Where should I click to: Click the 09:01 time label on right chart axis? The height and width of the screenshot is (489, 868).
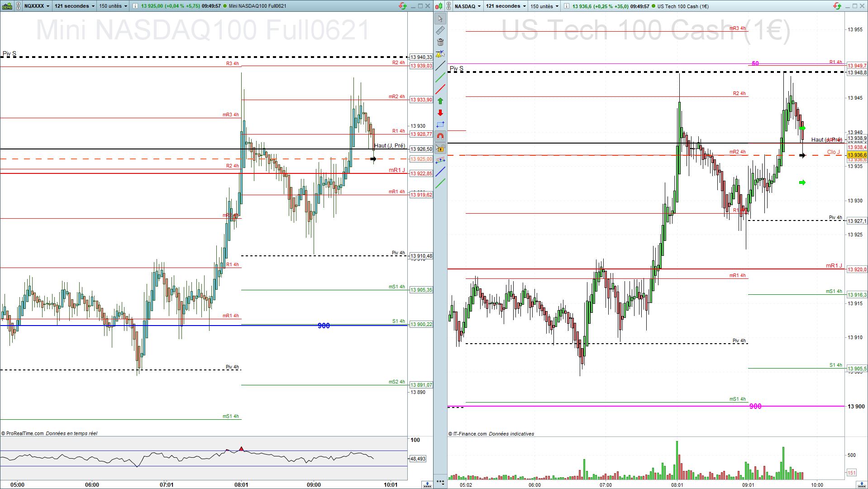pos(748,484)
